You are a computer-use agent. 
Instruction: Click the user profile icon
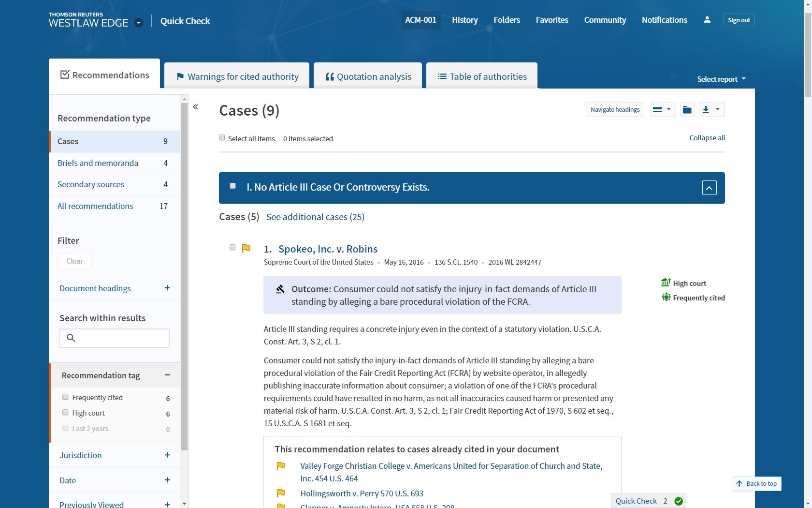(x=707, y=20)
